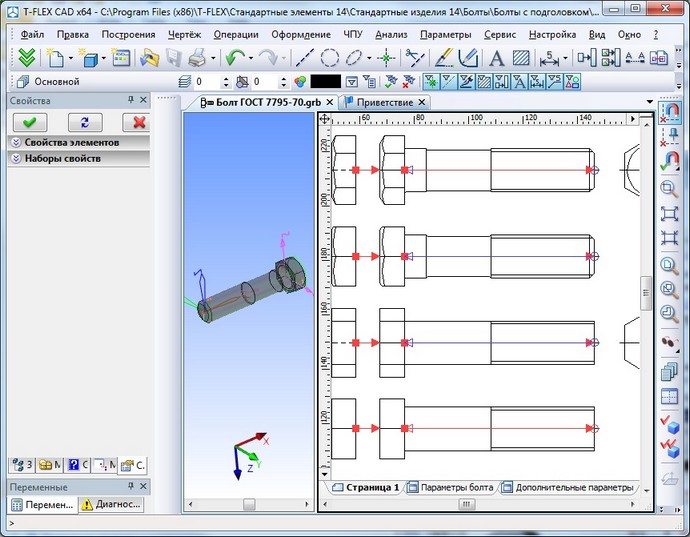Open the ellipse tool dropdown arrow
The width and height of the screenshot is (690, 537).
pyautogui.click(x=369, y=58)
